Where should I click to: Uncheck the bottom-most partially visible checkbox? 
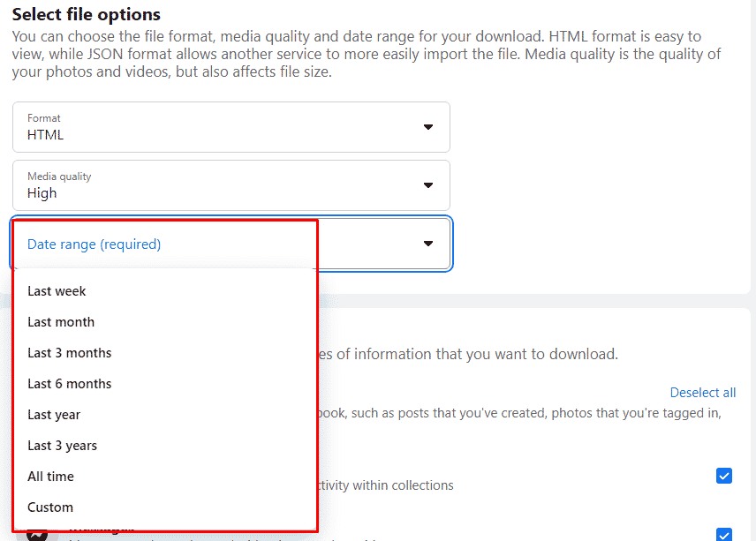click(723, 534)
